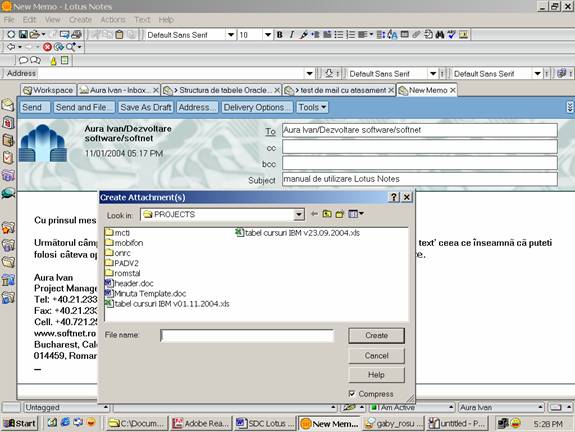Toggle Italic text formatting
Screen dimensions: 575x432
pos(292,34)
